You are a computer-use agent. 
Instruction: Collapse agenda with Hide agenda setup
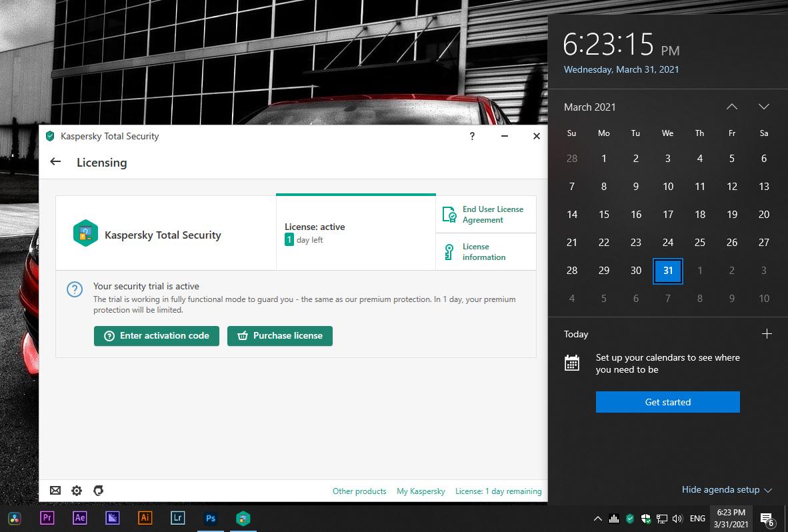tap(727, 490)
